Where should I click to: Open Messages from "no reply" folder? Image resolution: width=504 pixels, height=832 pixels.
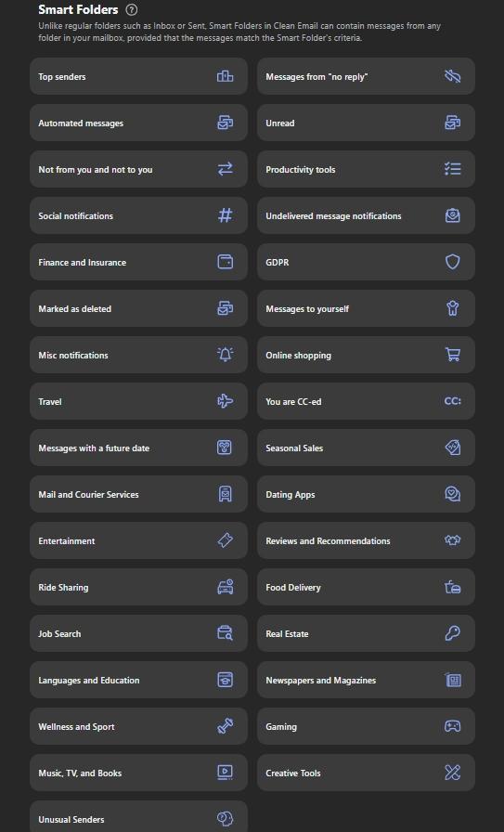[x=366, y=76]
